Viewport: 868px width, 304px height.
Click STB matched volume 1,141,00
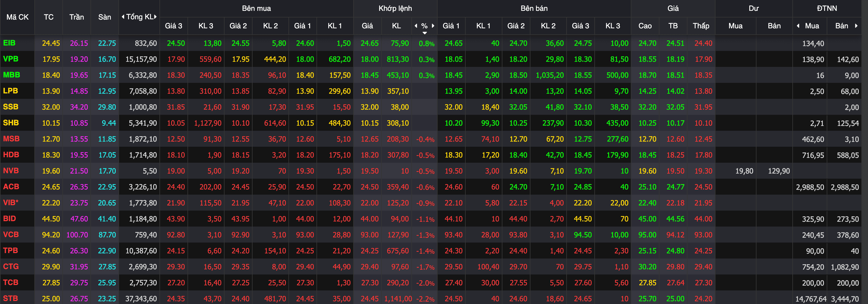point(398,299)
